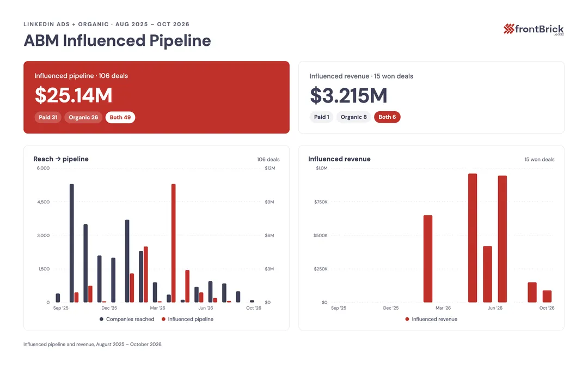Viewport: 588px width, 368px height.
Task: Toggle the 'Influenced pipeline' legend item
Action: (187, 319)
